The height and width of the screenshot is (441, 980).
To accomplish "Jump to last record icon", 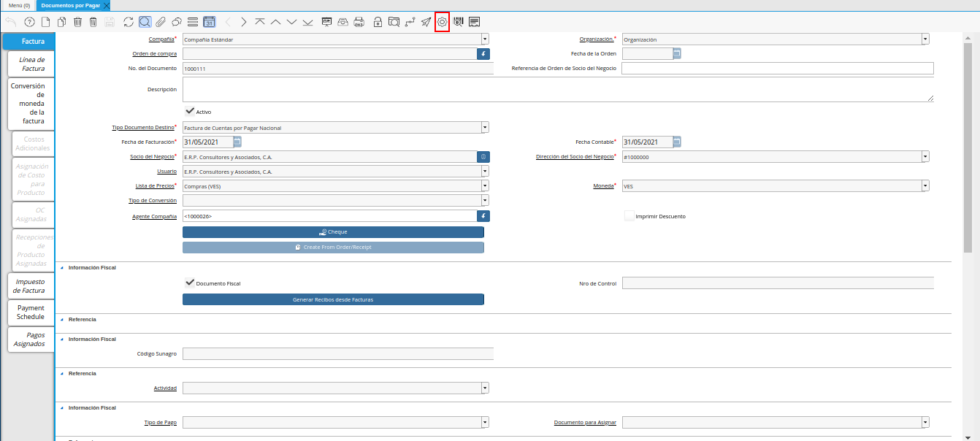I will 308,22.
